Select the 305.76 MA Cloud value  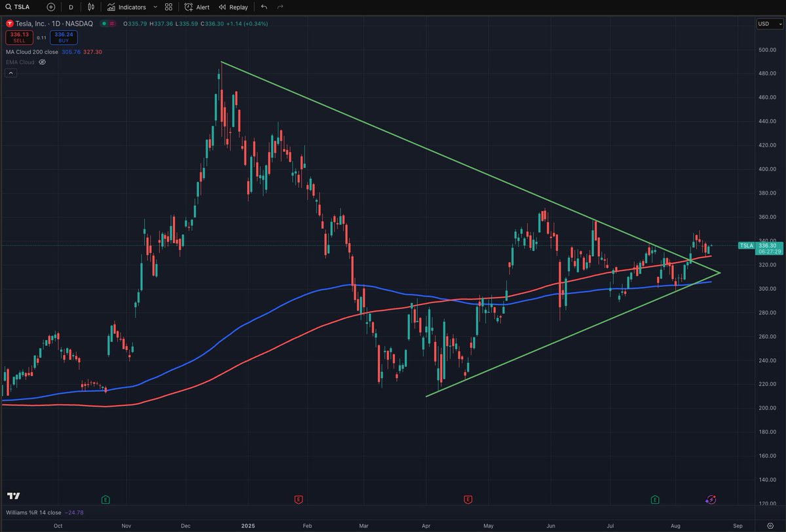pyautogui.click(x=70, y=52)
